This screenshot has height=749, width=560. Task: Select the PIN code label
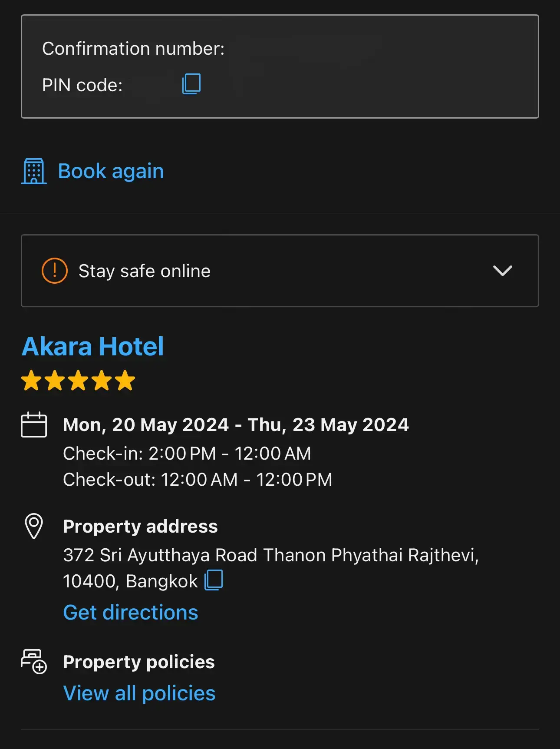(82, 85)
